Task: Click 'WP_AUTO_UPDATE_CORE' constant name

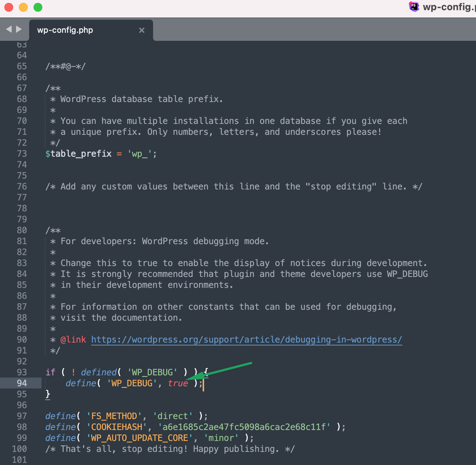Action: click(140, 438)
